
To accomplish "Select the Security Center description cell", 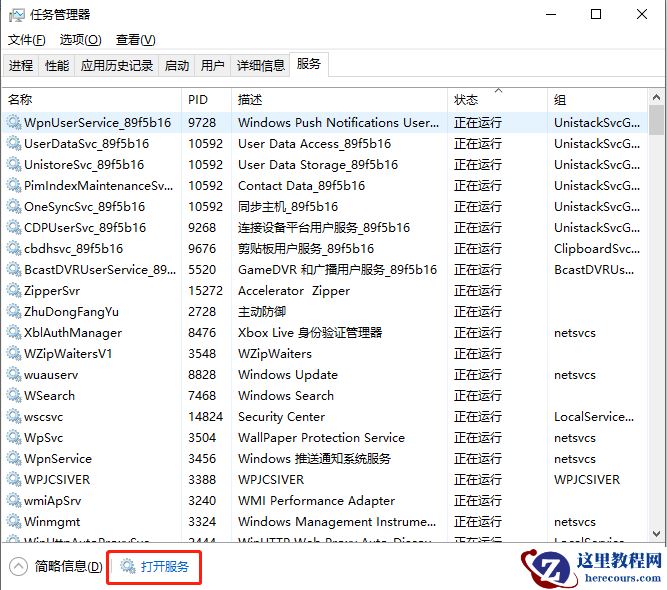I will coord(282,417).
